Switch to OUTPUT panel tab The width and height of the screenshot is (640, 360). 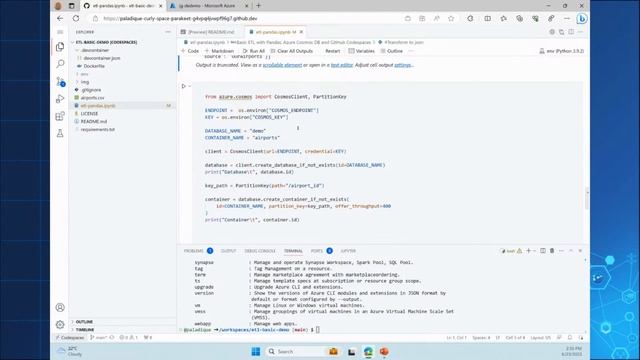click(229, 251)
